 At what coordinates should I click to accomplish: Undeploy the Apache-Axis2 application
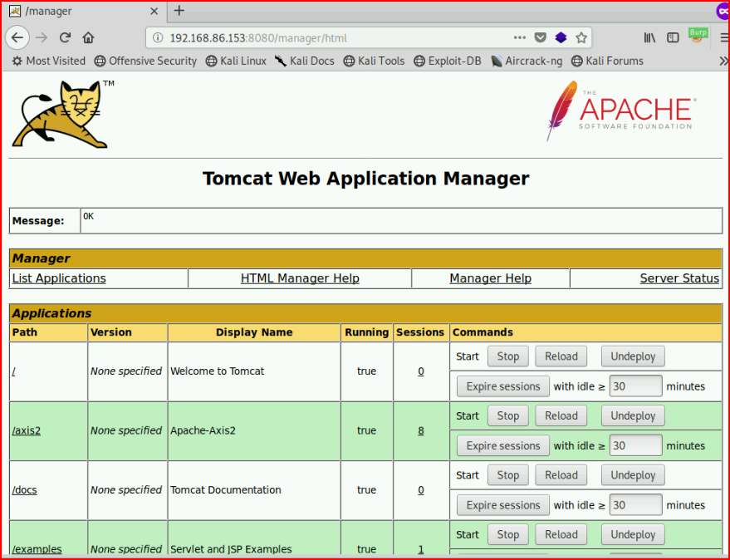pyautogui.click(x=633, y=415)
